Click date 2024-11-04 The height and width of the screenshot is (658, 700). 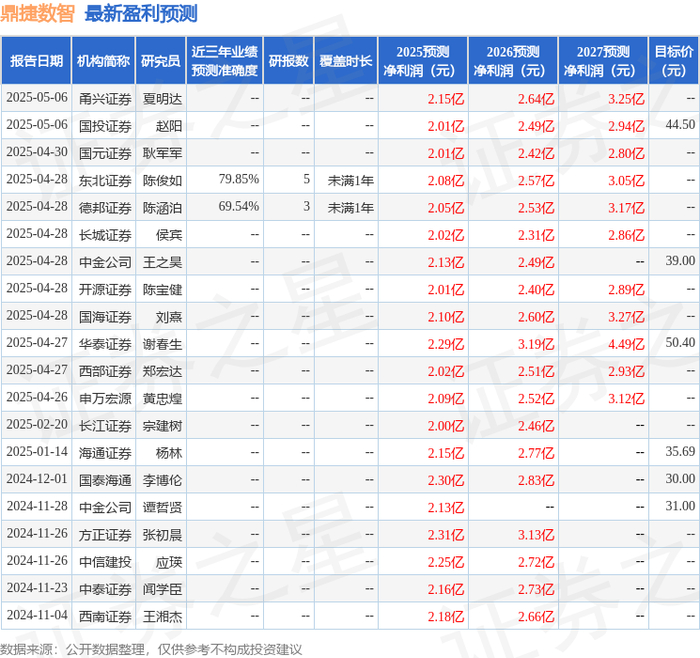click(37, 615)
